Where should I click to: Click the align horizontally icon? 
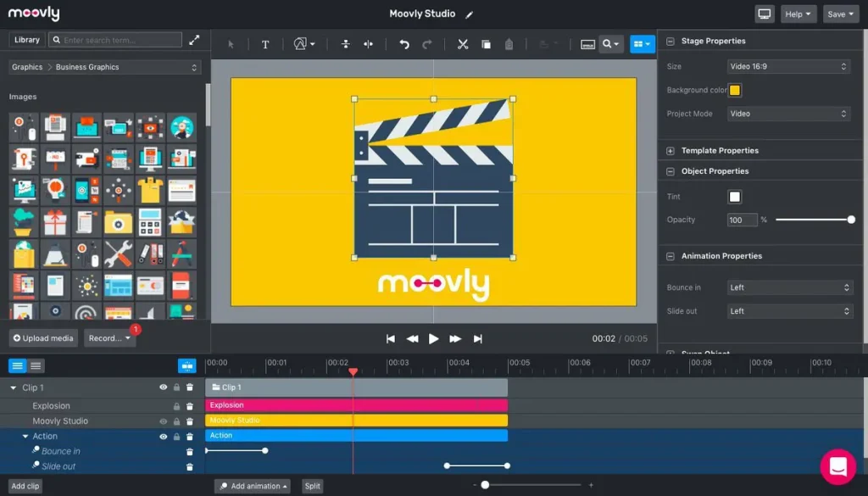tap(368, 44)
